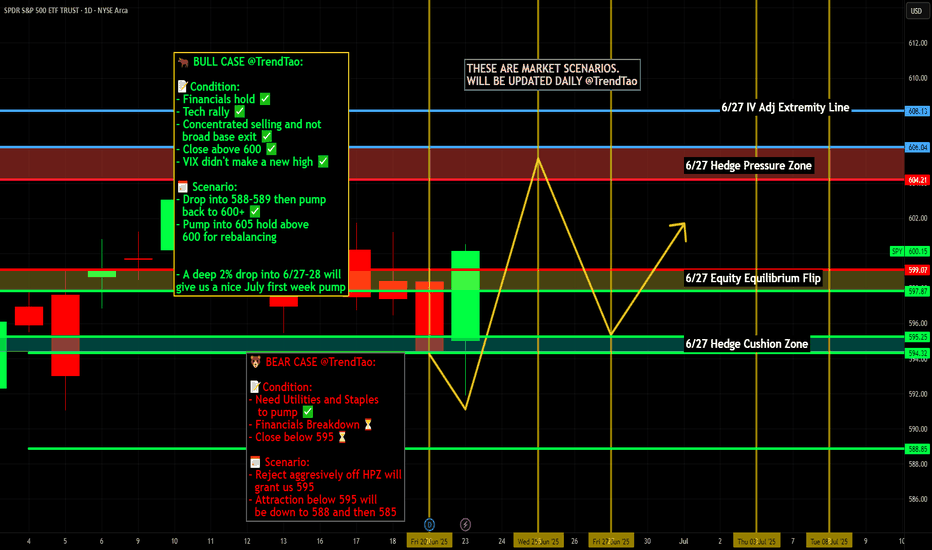The width and height of the screenshot is (932, 550).
Task: Click the Jul label on the time axis
Action: tap(684, 541)
